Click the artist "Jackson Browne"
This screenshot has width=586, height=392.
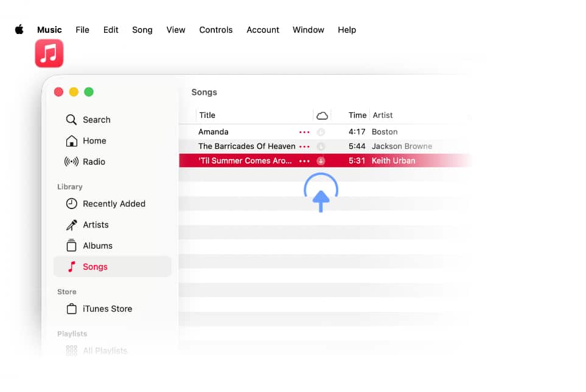click(402, 146)
